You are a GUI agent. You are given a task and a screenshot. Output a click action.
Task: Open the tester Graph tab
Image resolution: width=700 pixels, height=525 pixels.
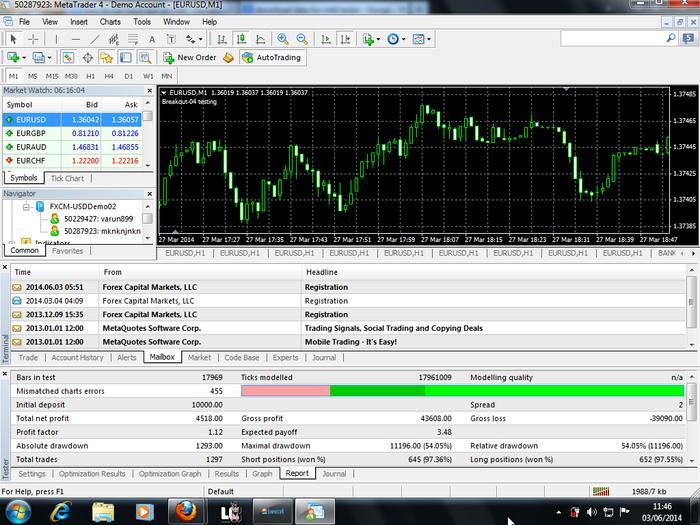262,474
